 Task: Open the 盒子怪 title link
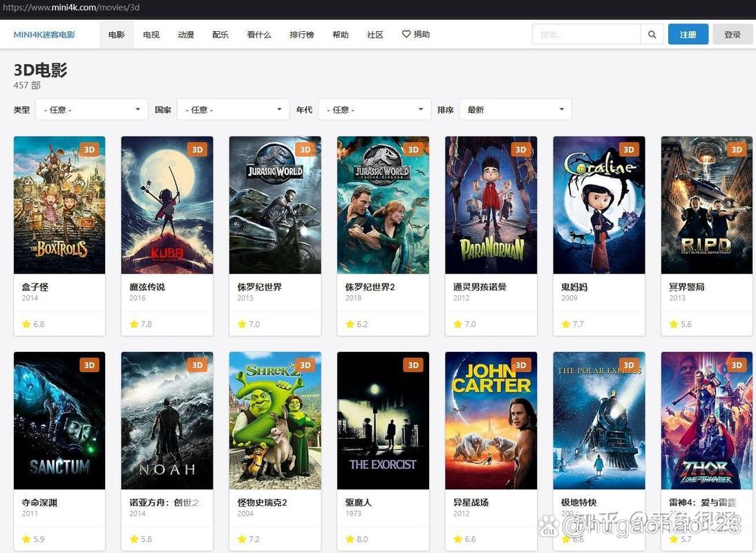point(35,287)
